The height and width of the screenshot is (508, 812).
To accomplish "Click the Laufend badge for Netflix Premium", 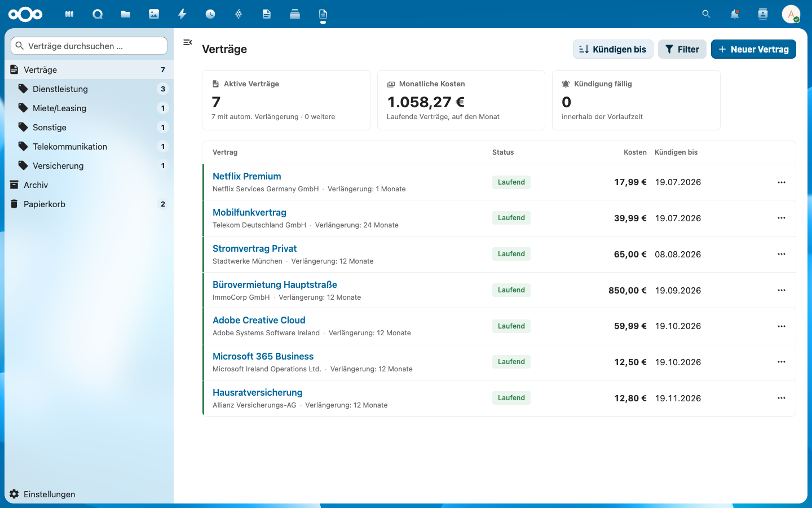I will 511,182.
